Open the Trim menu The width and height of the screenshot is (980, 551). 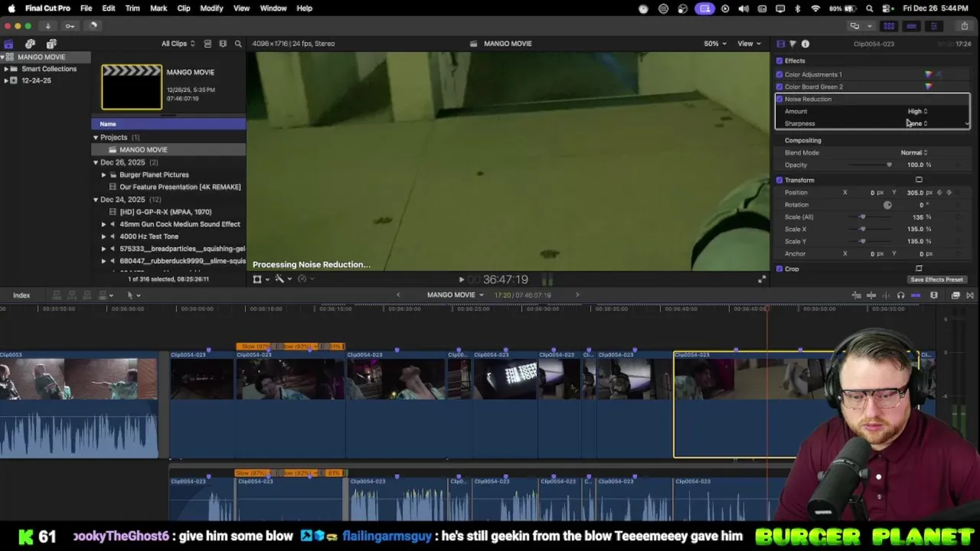132,8
